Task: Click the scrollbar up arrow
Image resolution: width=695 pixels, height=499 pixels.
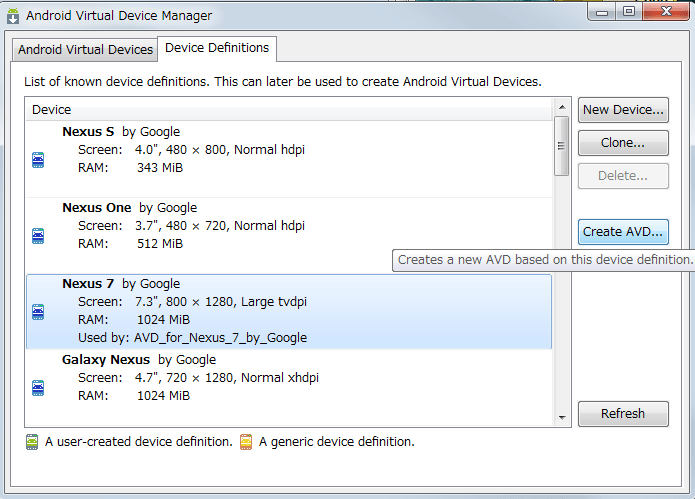Action: 562,107
